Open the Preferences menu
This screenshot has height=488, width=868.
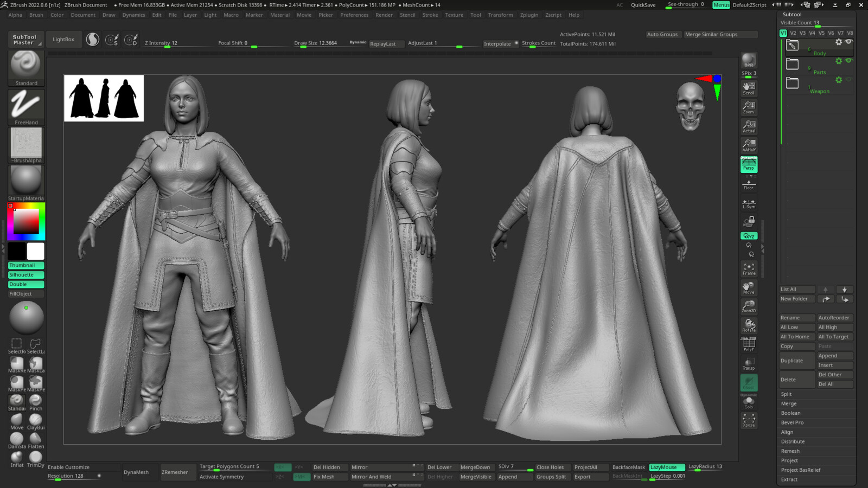click(354, 15)
